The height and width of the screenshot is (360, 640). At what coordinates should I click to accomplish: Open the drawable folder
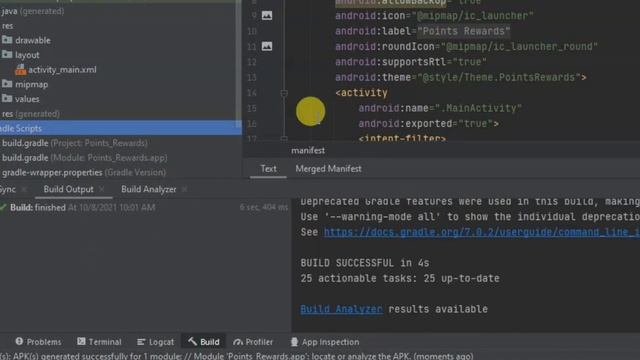point(26,40)
